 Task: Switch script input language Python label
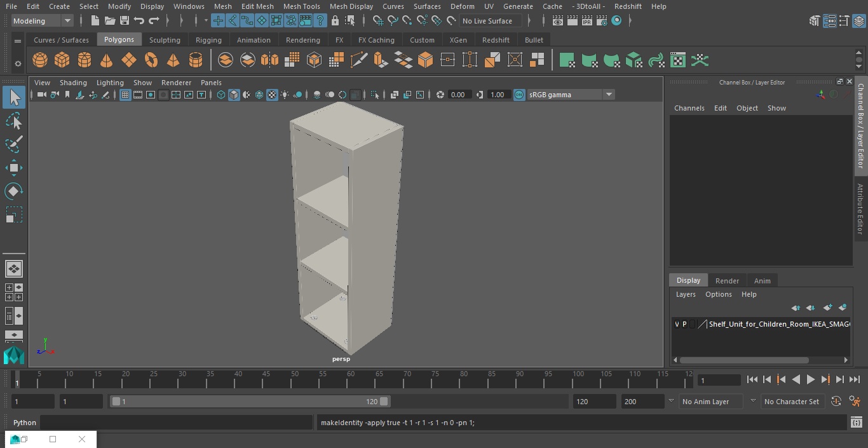pos(25,423)
